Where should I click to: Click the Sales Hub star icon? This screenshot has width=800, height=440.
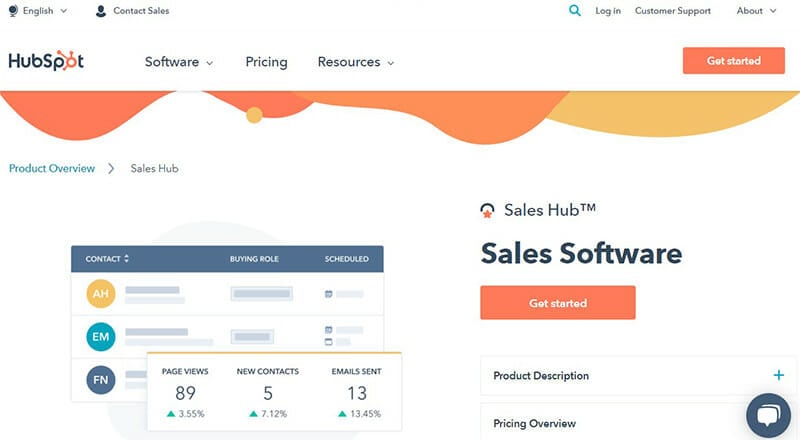487,210
